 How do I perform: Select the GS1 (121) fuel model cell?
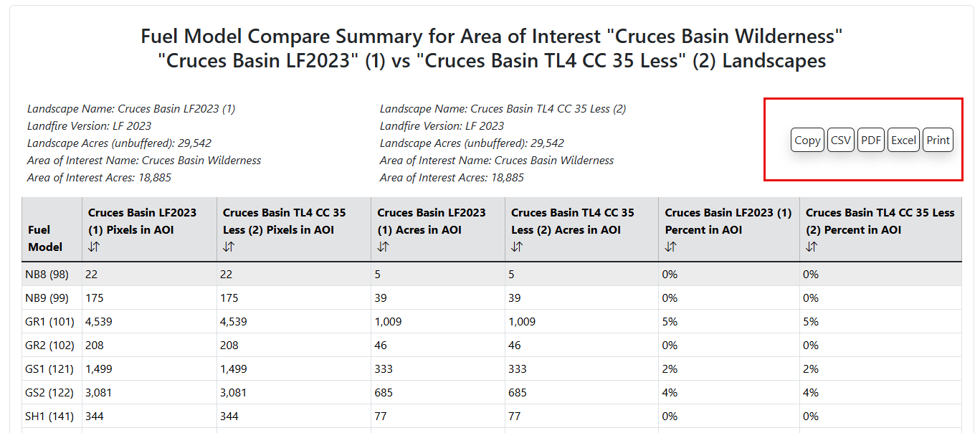52,368
